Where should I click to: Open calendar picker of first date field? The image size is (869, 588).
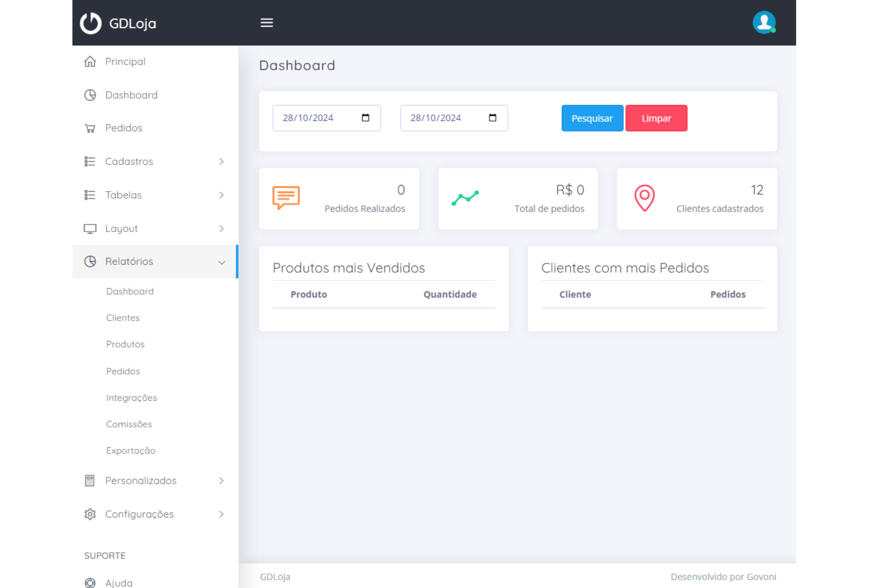tap(366, 118)
